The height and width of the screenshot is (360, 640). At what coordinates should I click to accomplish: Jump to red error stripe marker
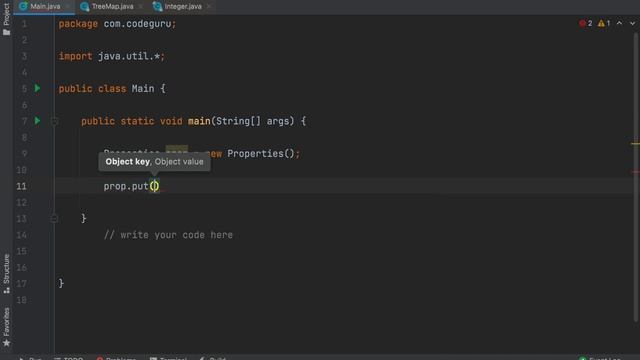[x=635, y=172]
